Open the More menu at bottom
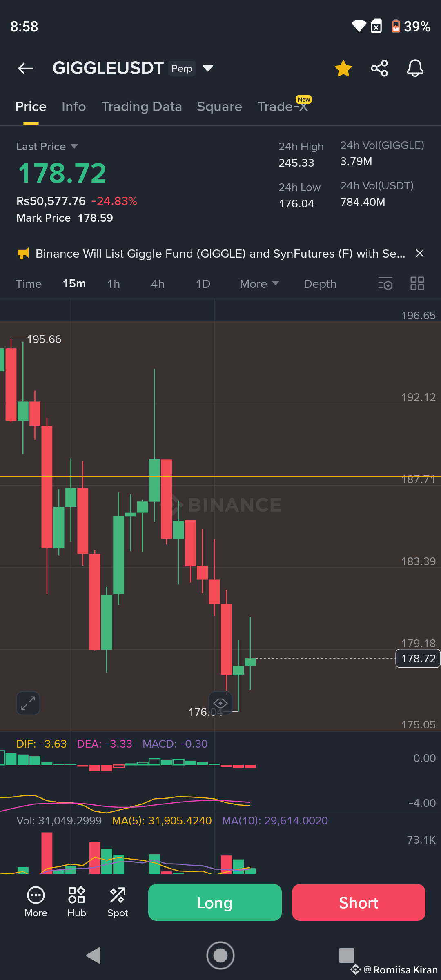Image resolution: width=441 pixels, height=980 pixels. pos(36,902)
